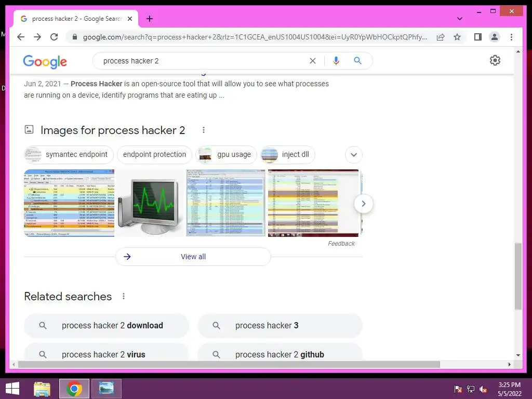Open Google quick settings gear

point(495,60)
